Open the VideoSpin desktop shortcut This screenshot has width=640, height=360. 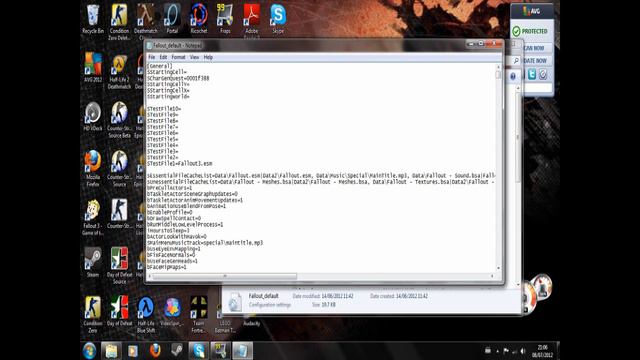(172, 311)
